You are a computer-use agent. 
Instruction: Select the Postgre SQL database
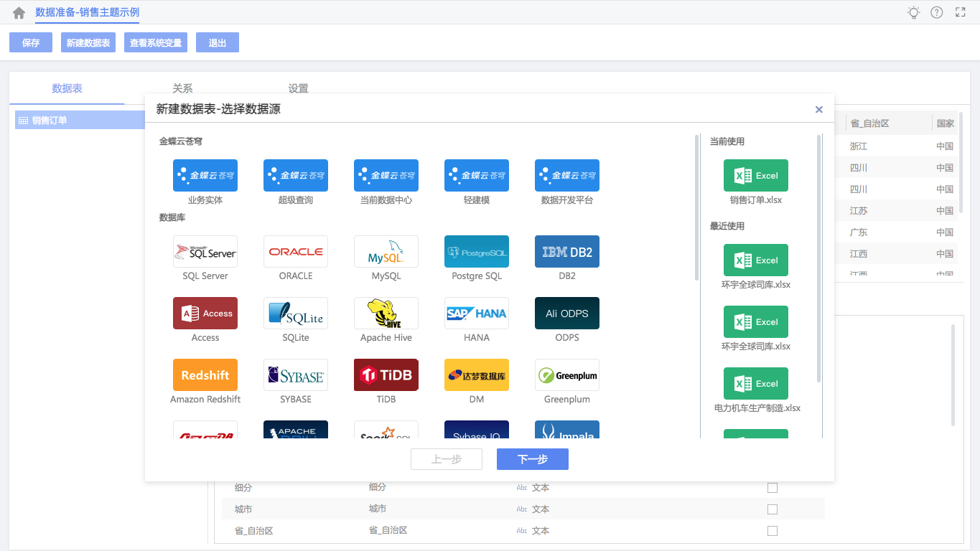point(477,252)
